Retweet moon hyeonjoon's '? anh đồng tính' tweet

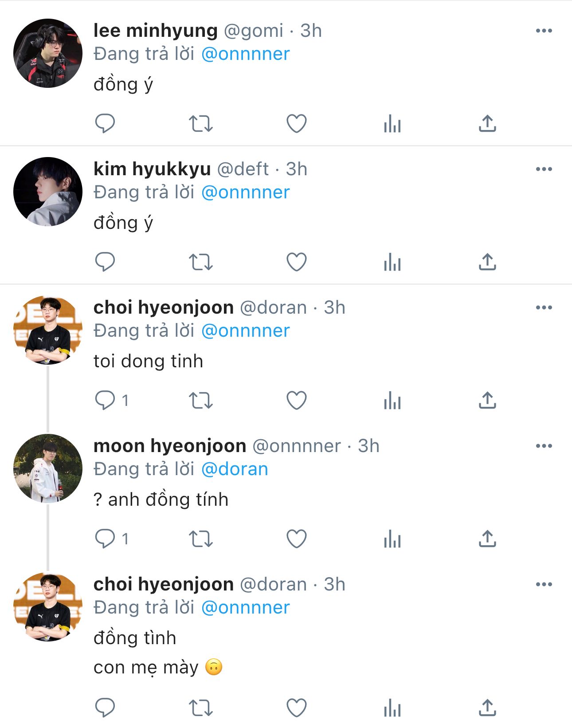tap(201, 539)
